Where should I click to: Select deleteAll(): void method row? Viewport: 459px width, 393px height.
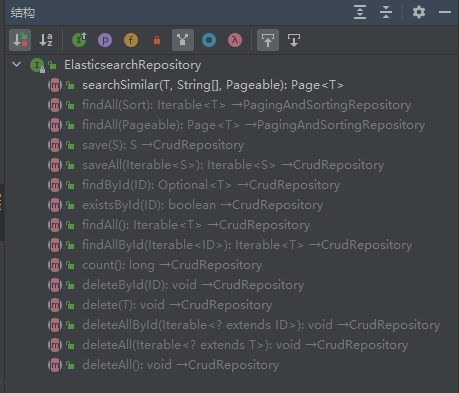coord(180,365)
